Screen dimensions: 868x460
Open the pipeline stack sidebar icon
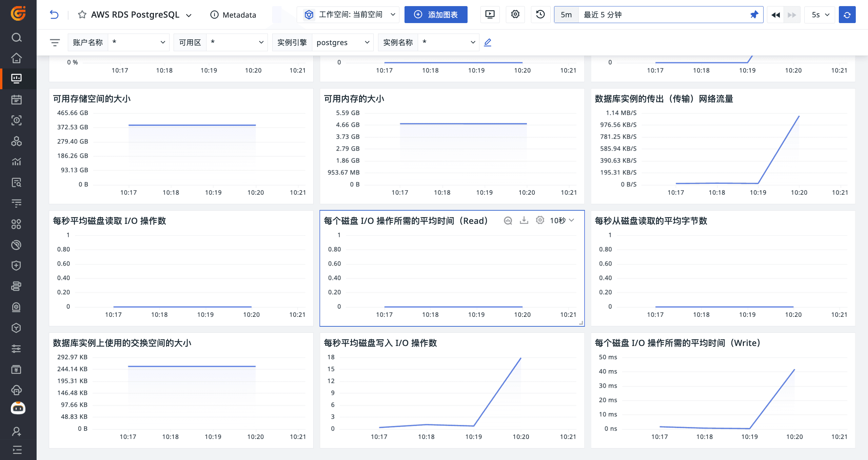pyautogui.click(x=17, y=286)
